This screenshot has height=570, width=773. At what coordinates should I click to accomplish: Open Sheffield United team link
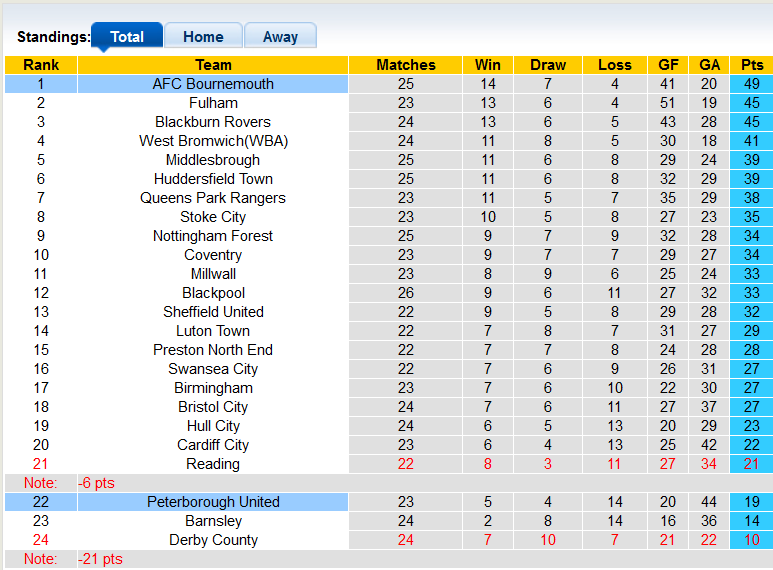(x=213, y=312)
